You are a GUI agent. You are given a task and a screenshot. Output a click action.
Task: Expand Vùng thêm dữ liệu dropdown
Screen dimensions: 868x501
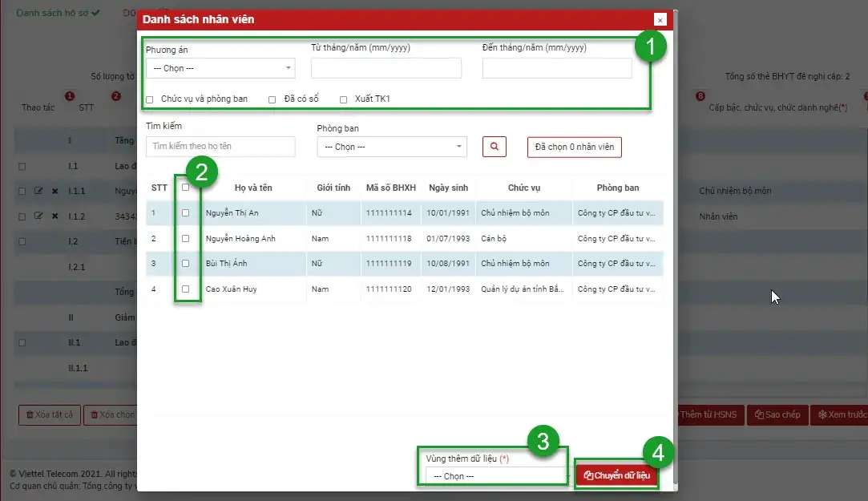coord(497,476)
